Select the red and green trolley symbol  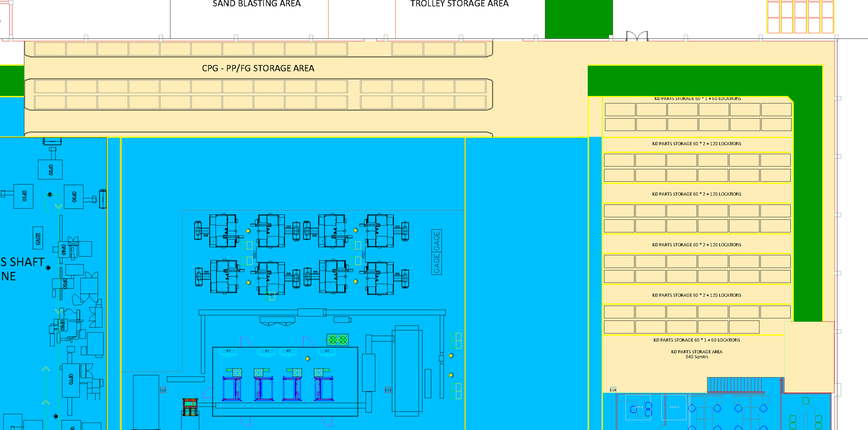coord(190,407)
